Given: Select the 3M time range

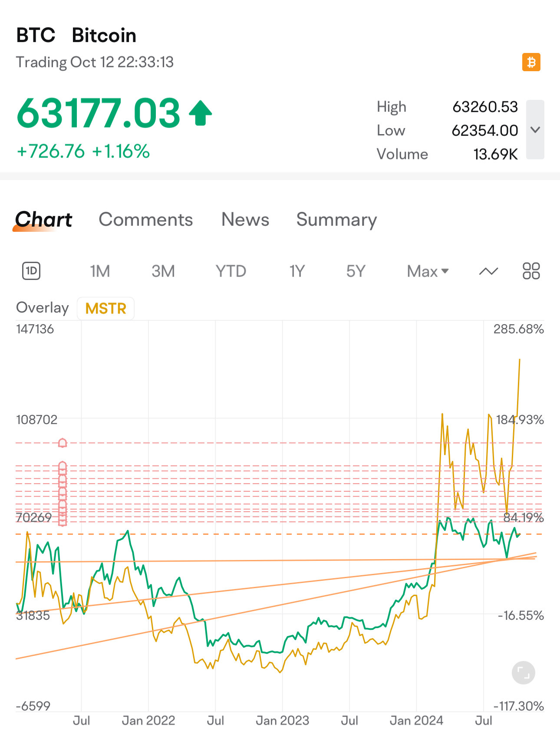Looking at the screenshot, I should (163, 271).
